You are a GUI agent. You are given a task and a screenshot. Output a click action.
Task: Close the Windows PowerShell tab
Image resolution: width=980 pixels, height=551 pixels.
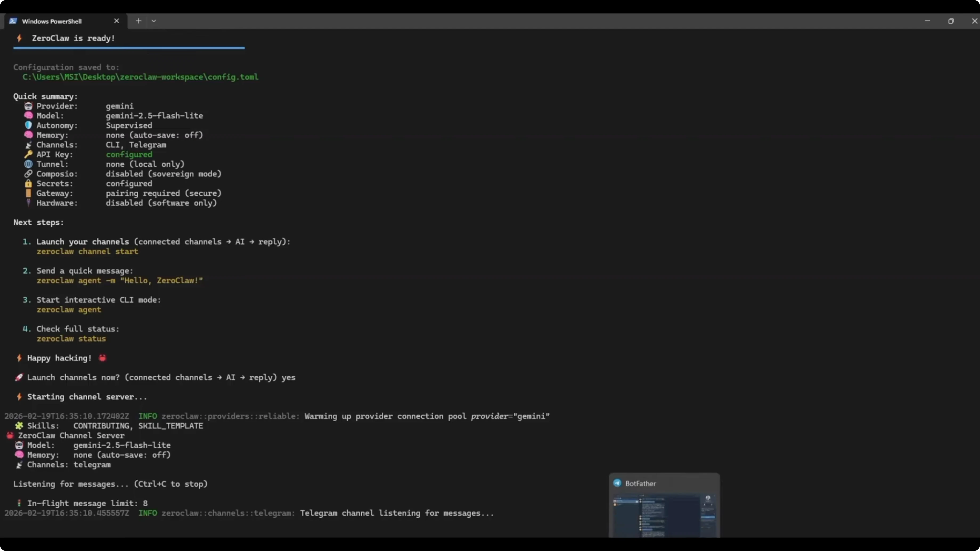(x=116, y=21)
